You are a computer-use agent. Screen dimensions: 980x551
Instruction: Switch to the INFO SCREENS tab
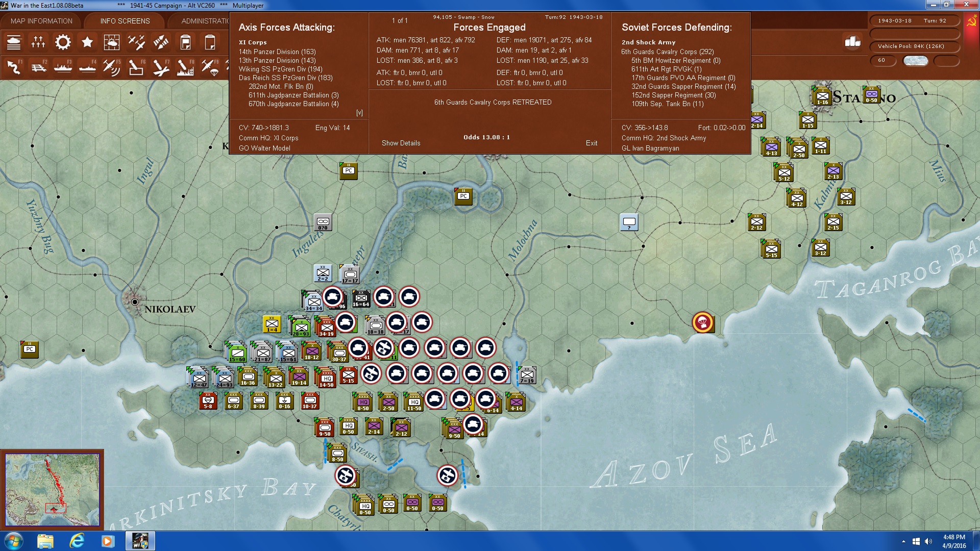click(x=125, y=21)
